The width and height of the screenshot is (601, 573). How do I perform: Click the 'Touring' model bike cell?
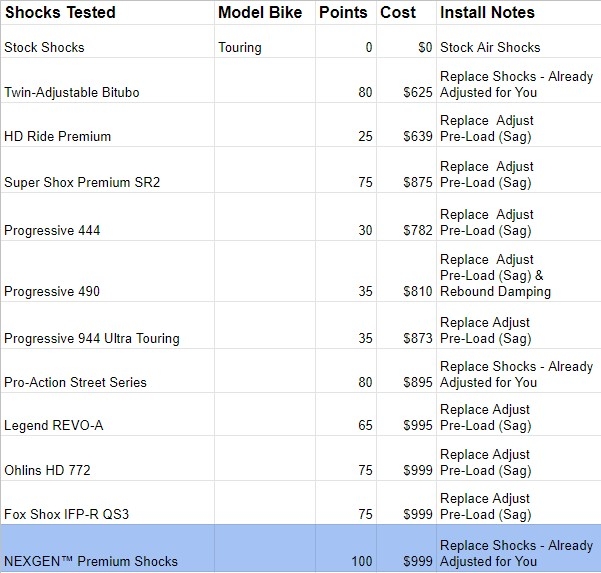[265, 41]
